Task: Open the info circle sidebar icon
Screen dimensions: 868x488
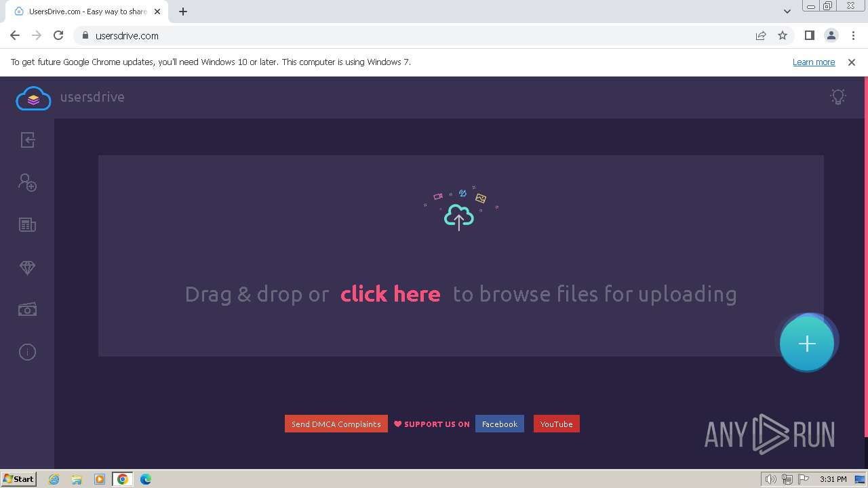Action: 27,352
